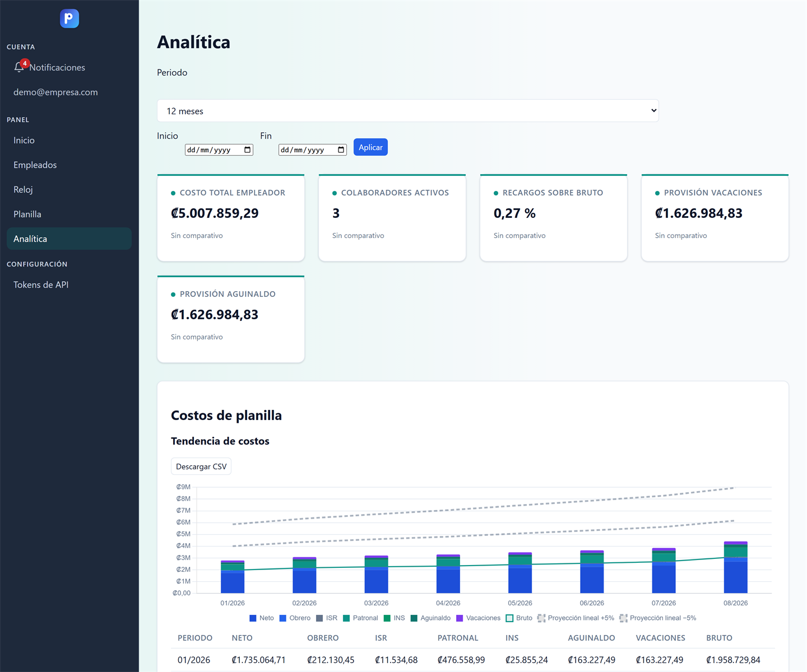
Task: Toggle Proyección lineal +5% legend item
Action: pos(576,618)
